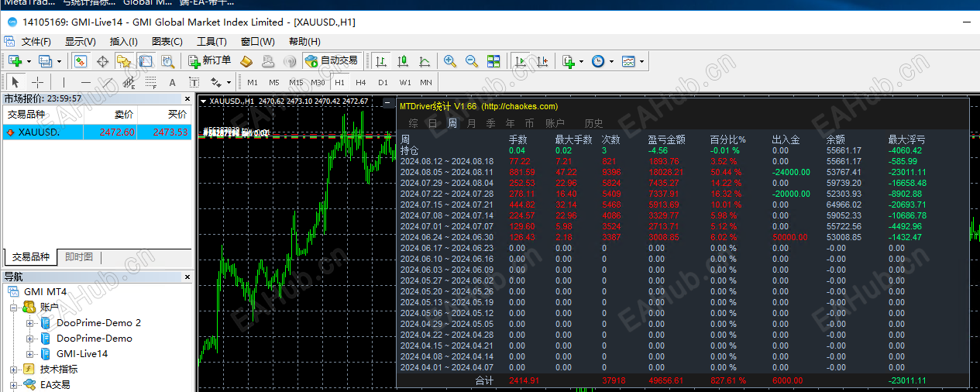This screenshot has width=980, height=392.
Task: Expand the DooPrime-Demo 2 tree node
Action: [30, 323]
